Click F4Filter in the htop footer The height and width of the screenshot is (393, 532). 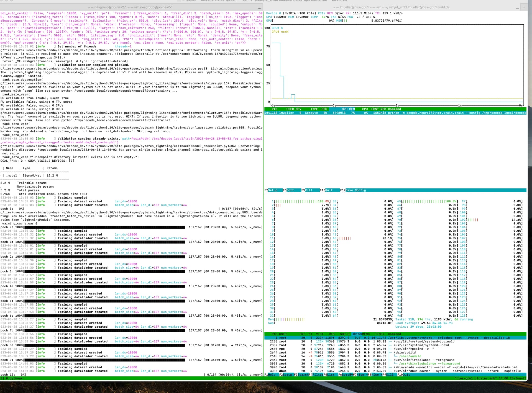pyautogui.click(x=316, y=375)
